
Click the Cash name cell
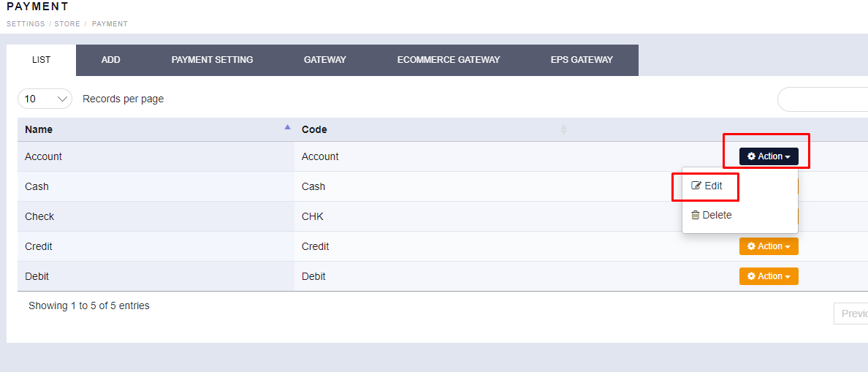[37, 186]
